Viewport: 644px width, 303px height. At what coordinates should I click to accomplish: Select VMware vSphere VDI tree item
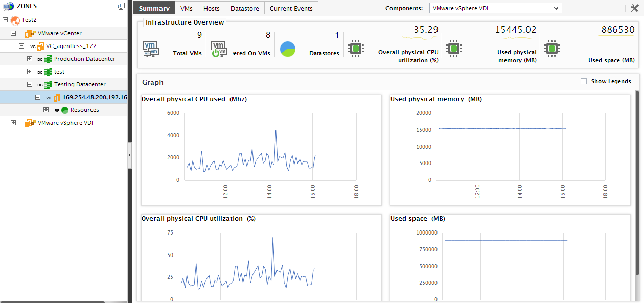pyautogui.click(x=65, y=123)
